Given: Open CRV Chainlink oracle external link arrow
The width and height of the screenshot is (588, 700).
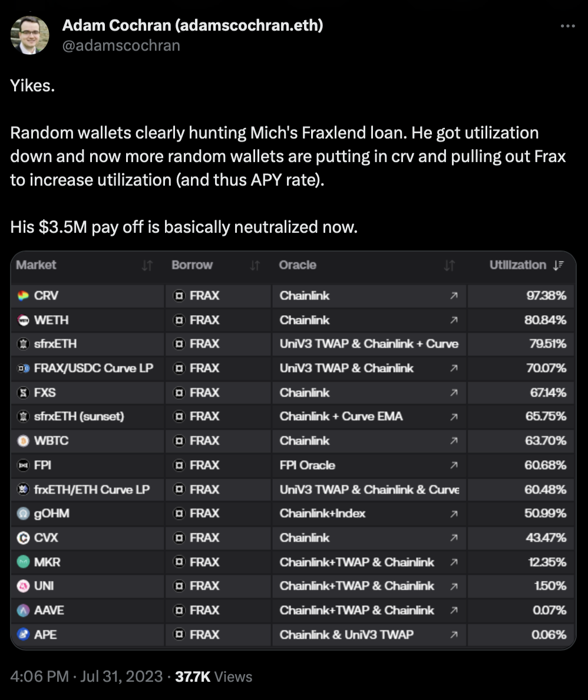Looking at the screenshot, I should [x=454, y=296].
